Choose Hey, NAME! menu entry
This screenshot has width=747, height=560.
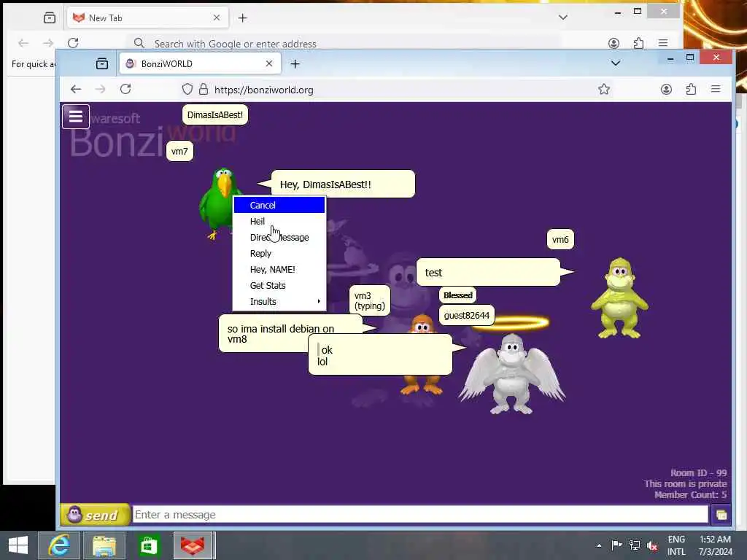coord(279,270)
